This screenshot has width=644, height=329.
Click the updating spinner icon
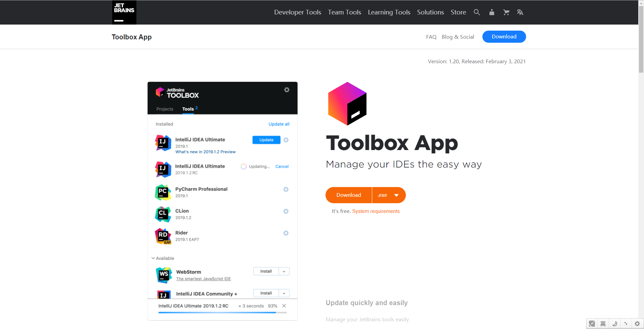point(244,167)
